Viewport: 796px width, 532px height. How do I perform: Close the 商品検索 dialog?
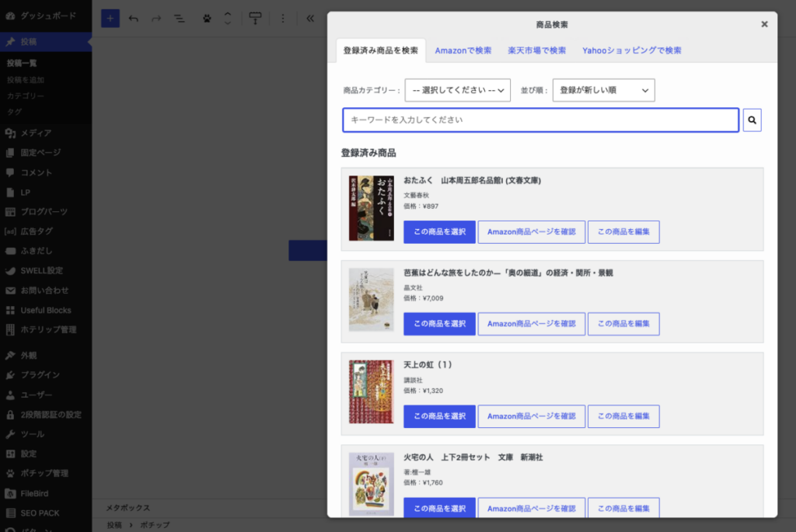click(764, 24)
